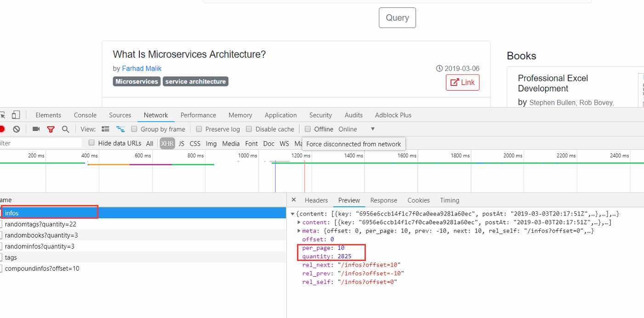Select the infos request row
The image size is (644, 318).
click(142, 213)
